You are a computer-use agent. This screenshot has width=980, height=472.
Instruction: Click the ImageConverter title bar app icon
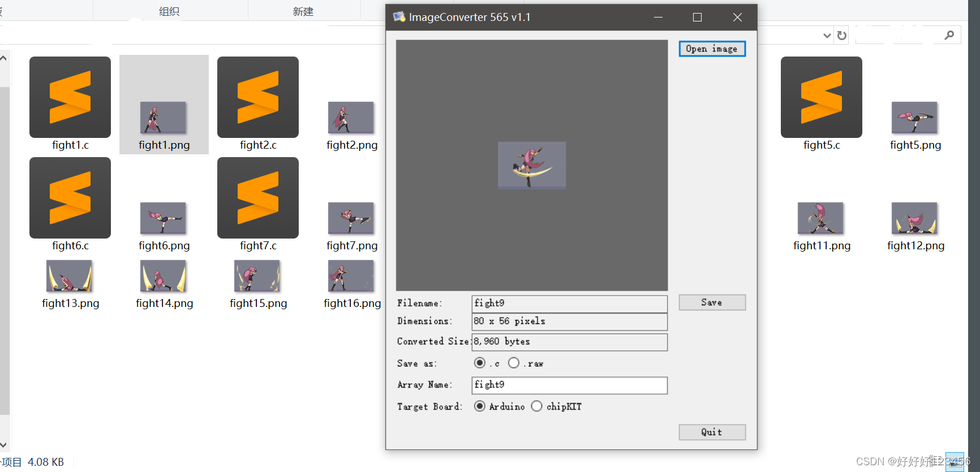(x=399, y=17)
